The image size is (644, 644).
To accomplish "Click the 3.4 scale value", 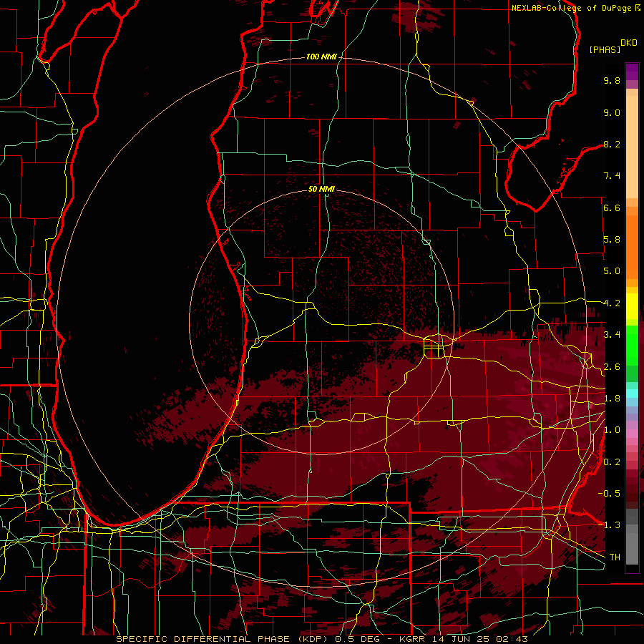I will click(x=612, y=335).
